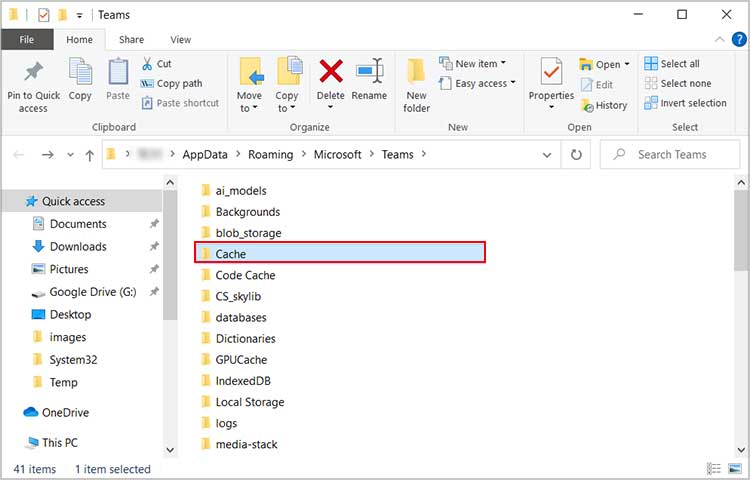Click in Search Teams field
This screenshot has width=750, height=480.
671,154
